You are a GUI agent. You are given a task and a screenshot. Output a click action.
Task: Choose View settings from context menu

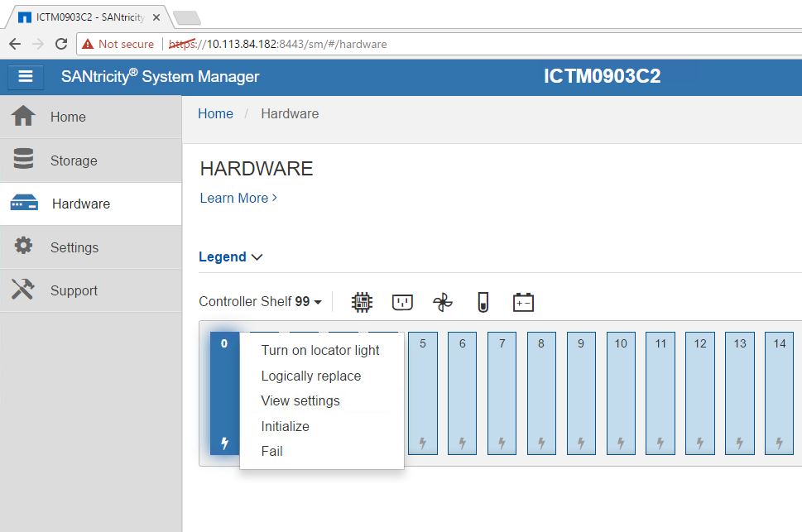300,400
